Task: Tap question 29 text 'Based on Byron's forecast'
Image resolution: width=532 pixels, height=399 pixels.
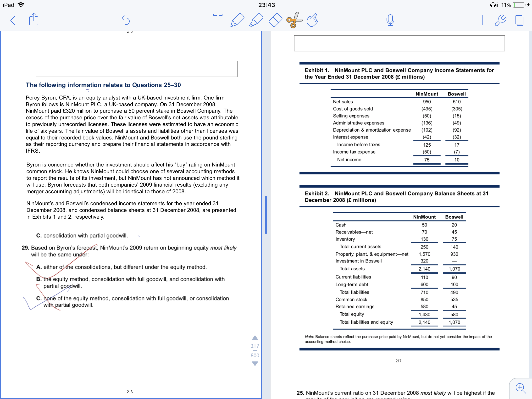Action: point(129,251)
